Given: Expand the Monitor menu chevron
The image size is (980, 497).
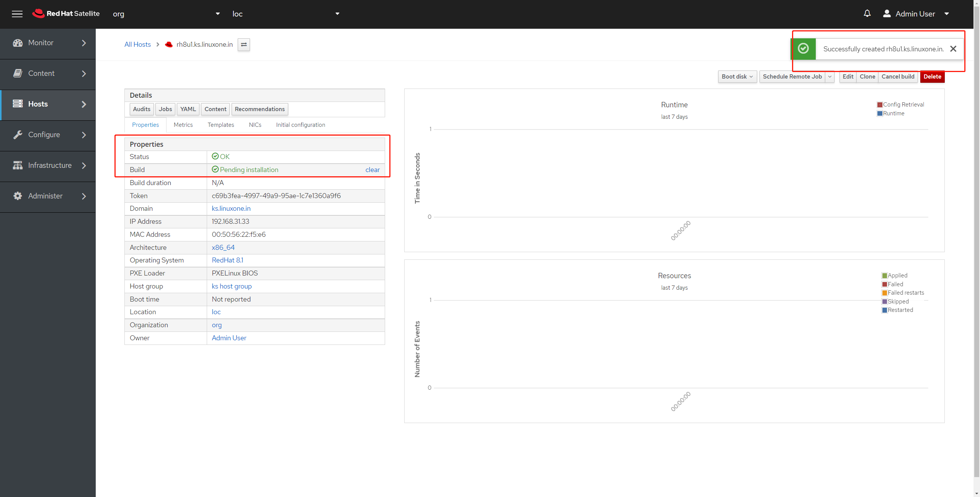Looking at the screenshot, I should point(84,43).
